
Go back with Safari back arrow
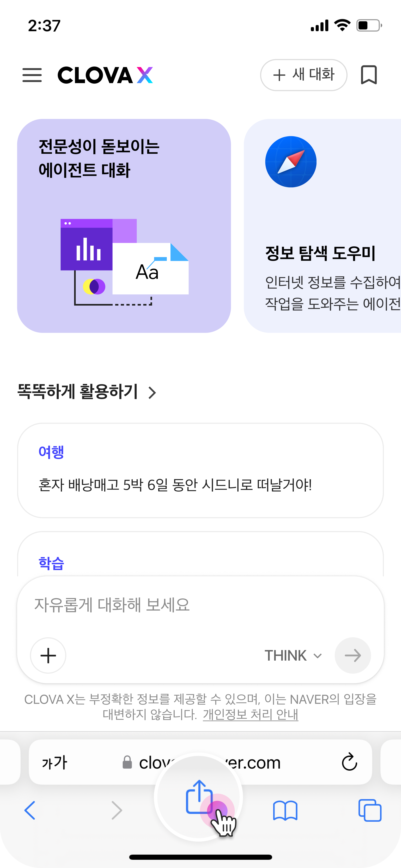pyautogui.click(x=30, y=810)
